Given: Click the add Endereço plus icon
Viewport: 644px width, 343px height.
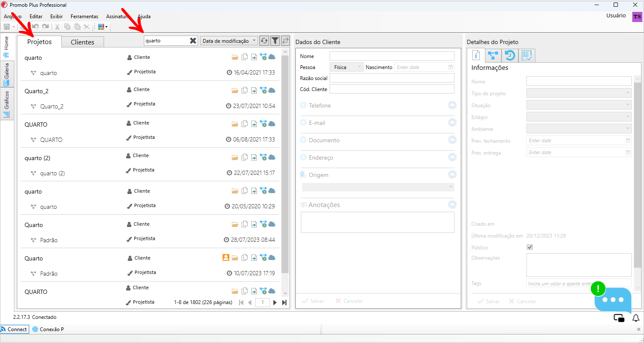Looking at the screenshot, I should (303, 157).
